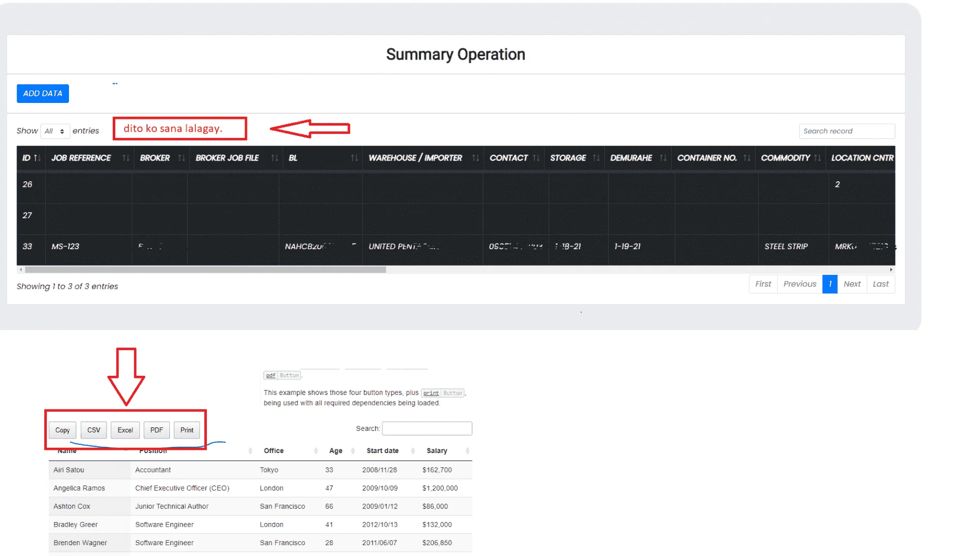Image resolution: width=980 pixels, height=556 pixels.
Task: Sort by CONTAINER NO. sort icon
Action: tap(747, 158)
